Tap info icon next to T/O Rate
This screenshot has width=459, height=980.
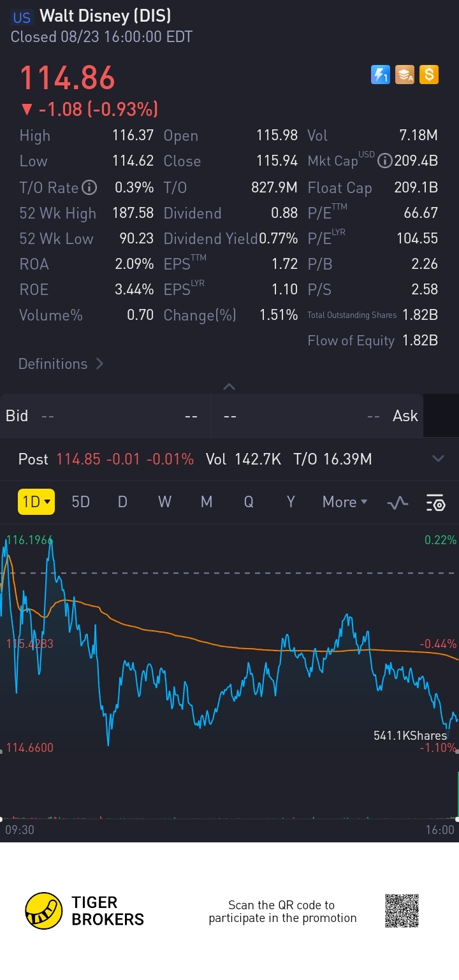[90, 187]
